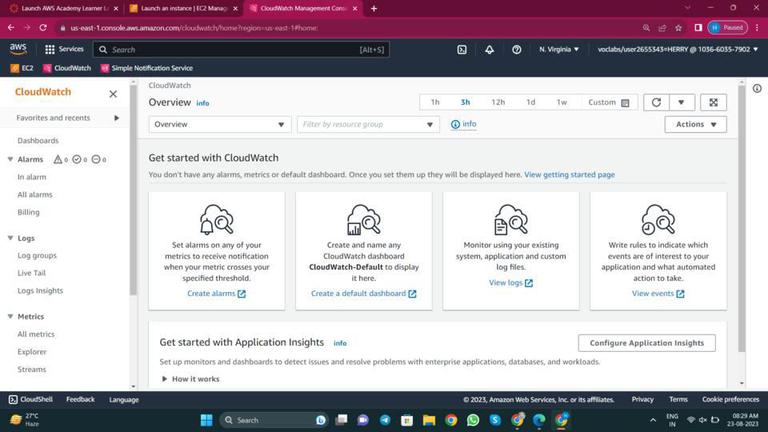Open browser side panel icon
The width and height of the screenshot is (768, 432).
[698, 28]
